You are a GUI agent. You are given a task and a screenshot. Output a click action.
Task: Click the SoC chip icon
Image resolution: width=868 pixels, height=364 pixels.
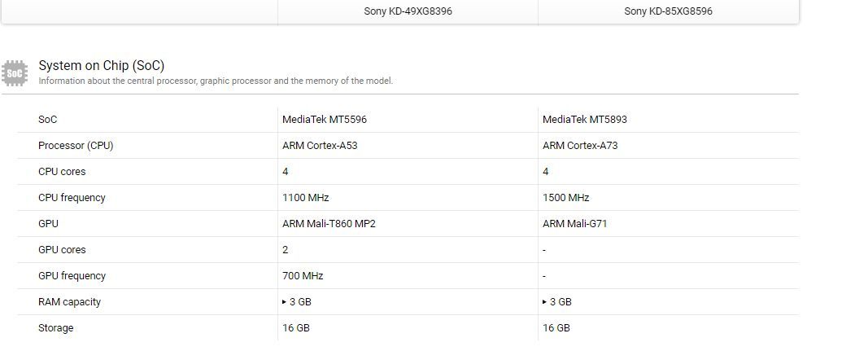point(15,72)
